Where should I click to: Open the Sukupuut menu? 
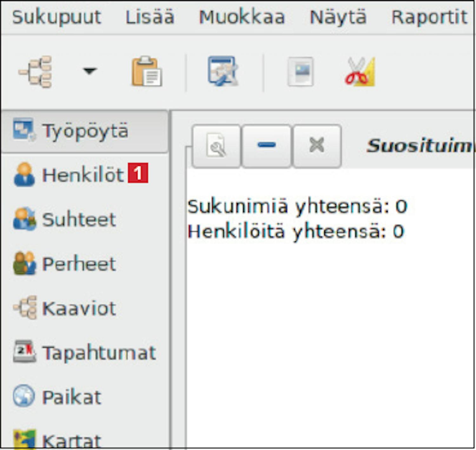click(56, 17)
